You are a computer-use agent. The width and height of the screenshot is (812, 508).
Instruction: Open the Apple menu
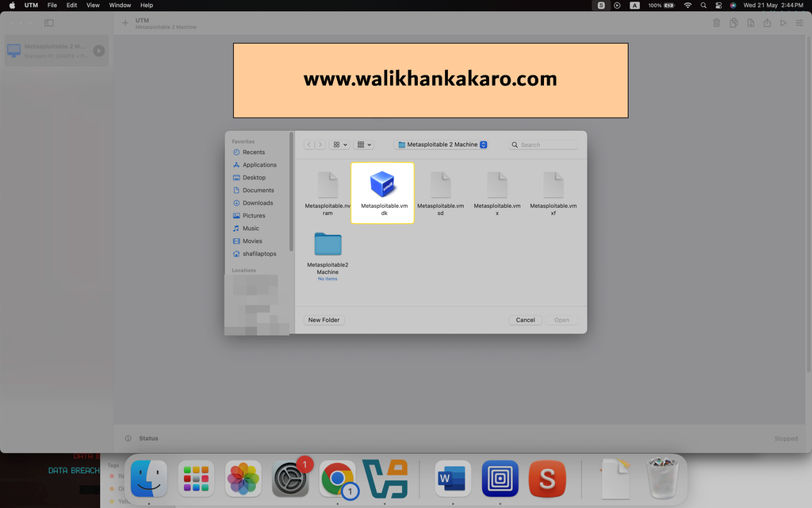pos(11,6)
